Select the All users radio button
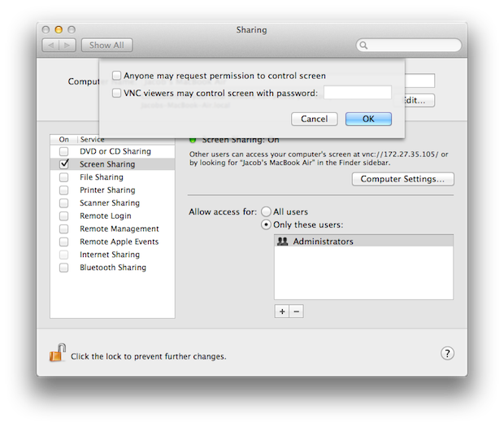The width and height of the screenshot is (504, 427). pos(266,211)
